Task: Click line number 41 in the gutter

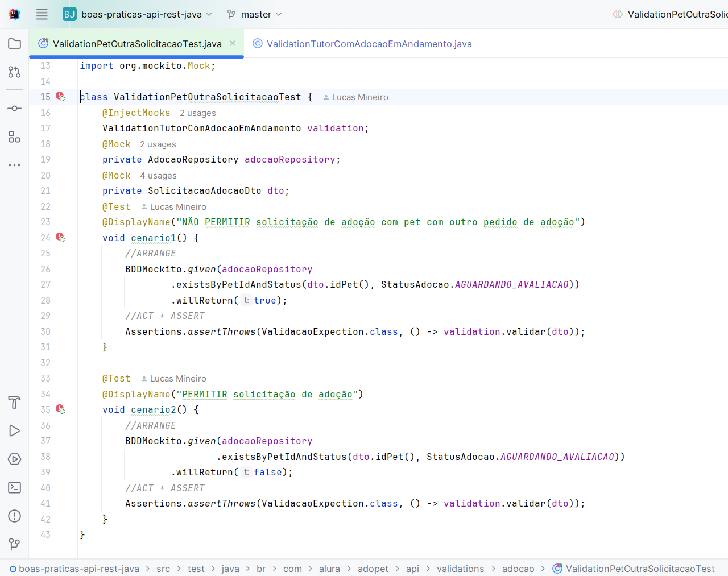Action: point(45,503)
